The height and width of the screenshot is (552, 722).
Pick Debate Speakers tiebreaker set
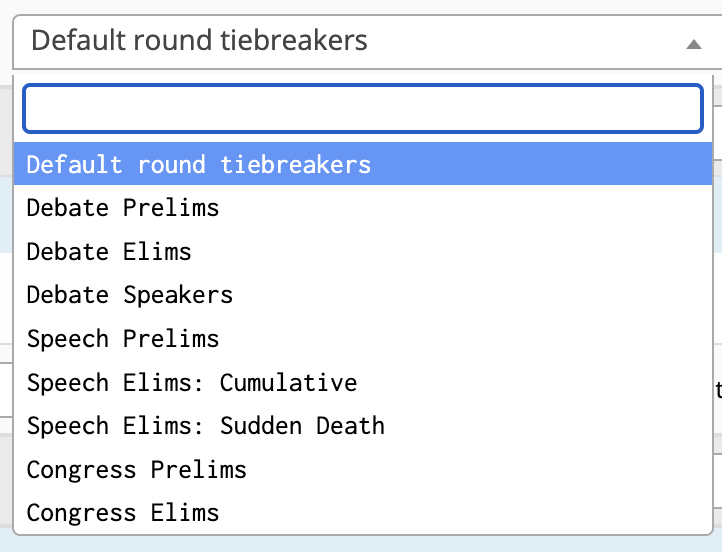[x=130, y=295]
